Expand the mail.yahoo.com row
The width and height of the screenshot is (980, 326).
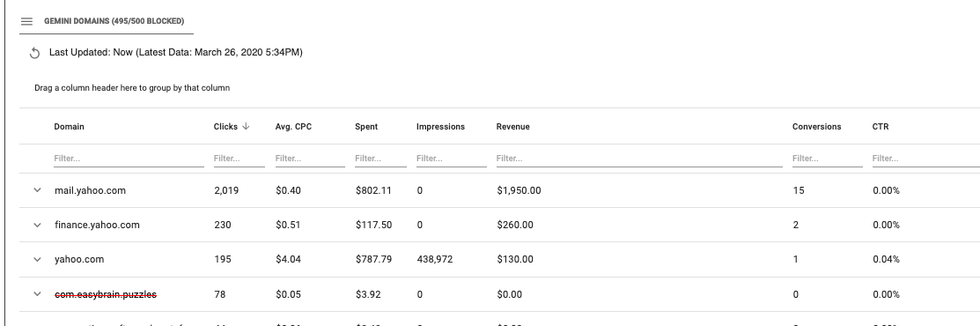coord(37,190)
